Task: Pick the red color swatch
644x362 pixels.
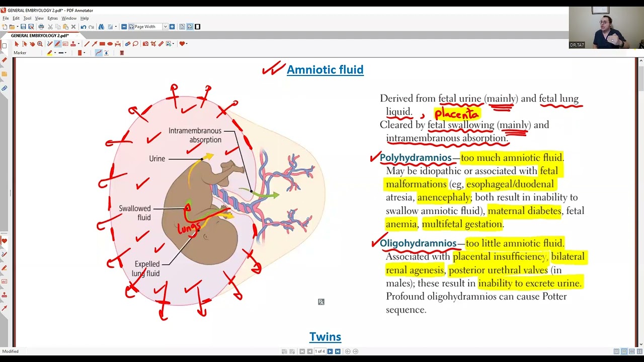Action: (x=79, y=53)
